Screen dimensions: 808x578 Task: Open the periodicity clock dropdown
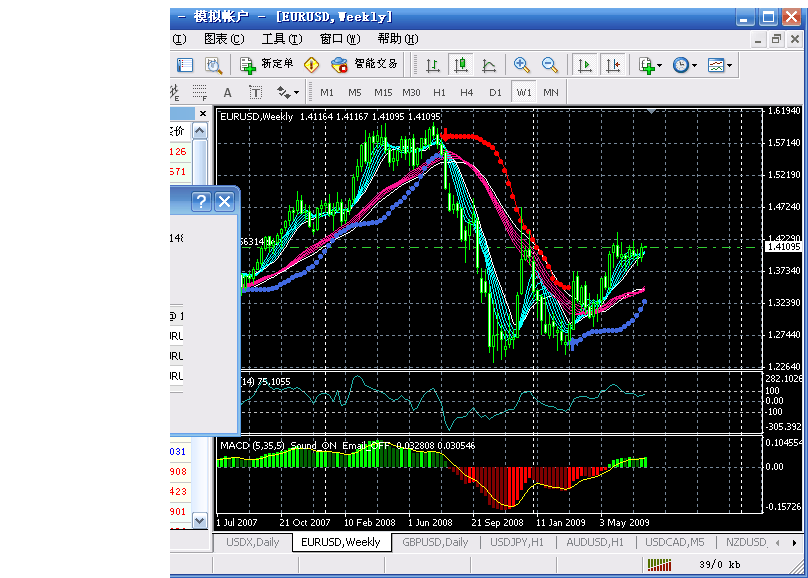[x=685, y=65]
